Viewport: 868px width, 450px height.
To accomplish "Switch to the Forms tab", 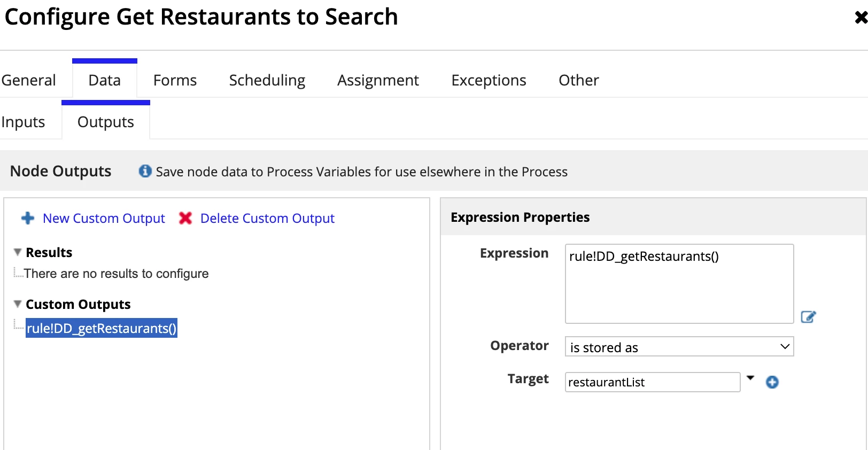I will [x=175, y=80].
